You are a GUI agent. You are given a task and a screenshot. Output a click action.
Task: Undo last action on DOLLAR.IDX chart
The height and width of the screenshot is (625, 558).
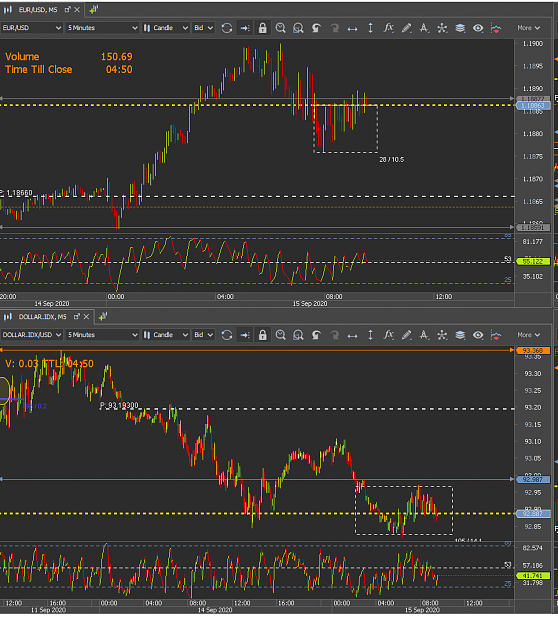(x=316, y=335)
